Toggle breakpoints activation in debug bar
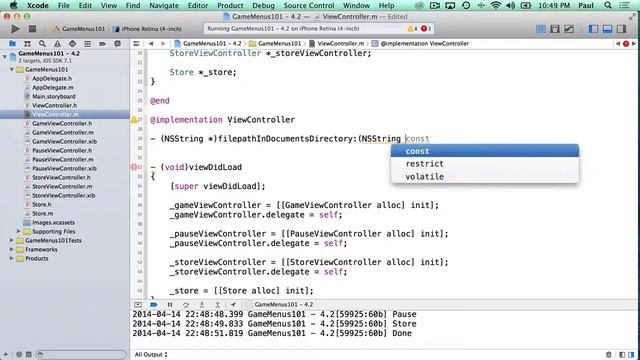Screen dimensions: 640x360 pyautogui.click(x=153, y=304)
